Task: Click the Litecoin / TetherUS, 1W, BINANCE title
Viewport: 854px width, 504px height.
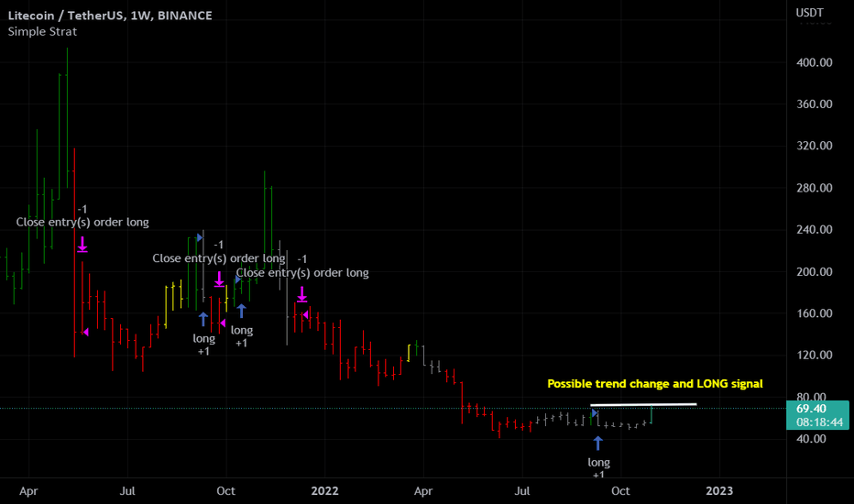Action: click(x=110, y=16)
